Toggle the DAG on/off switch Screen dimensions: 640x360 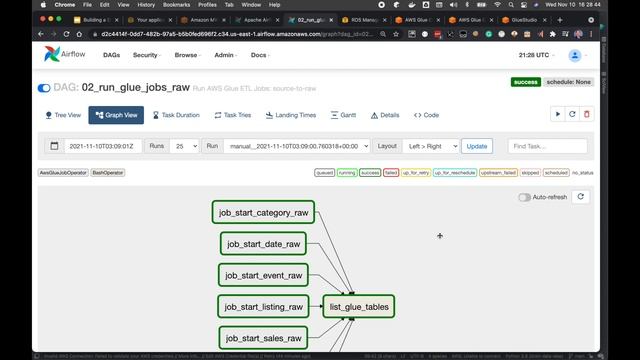44,88
